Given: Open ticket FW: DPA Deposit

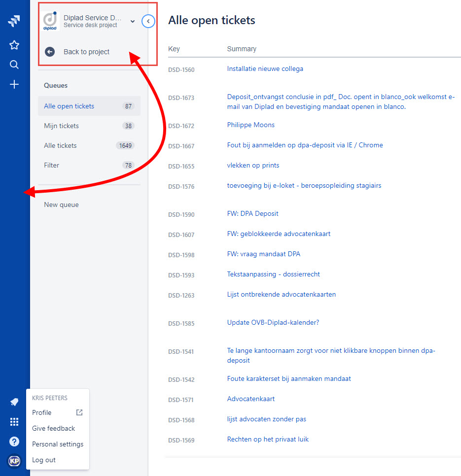Looking at the screenshot, I should (x=252, y=214).
